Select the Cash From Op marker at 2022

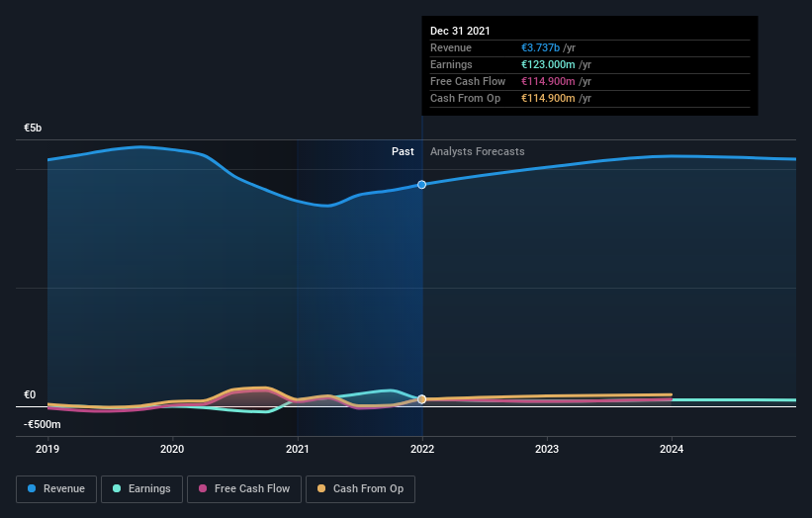pyautogui.click(x=422, y=399)
